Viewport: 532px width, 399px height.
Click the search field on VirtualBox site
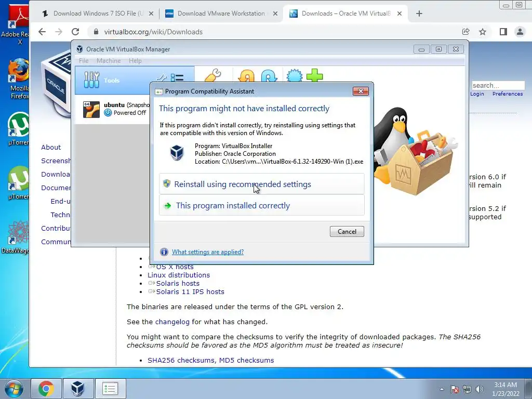(x=498, y=85)
